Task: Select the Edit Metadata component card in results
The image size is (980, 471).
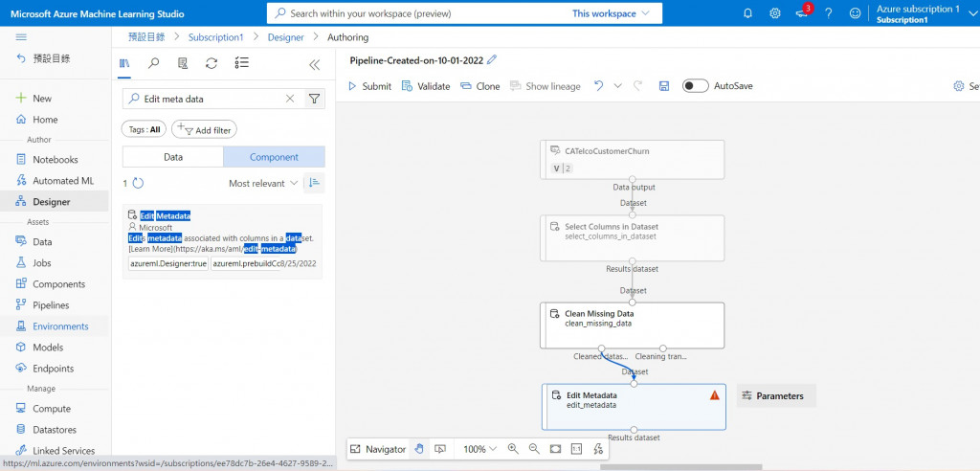Action: (222, 241)
